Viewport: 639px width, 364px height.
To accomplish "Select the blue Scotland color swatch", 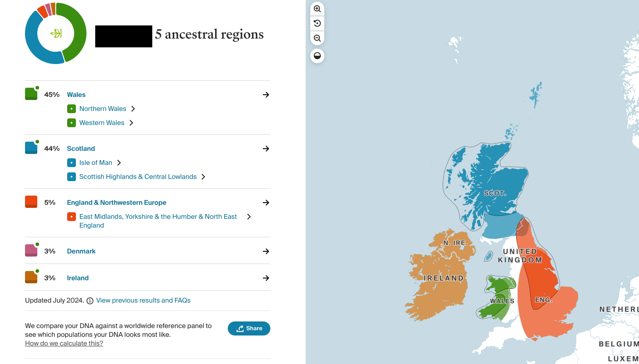I will pyautogui.click(x=31, y=148).
